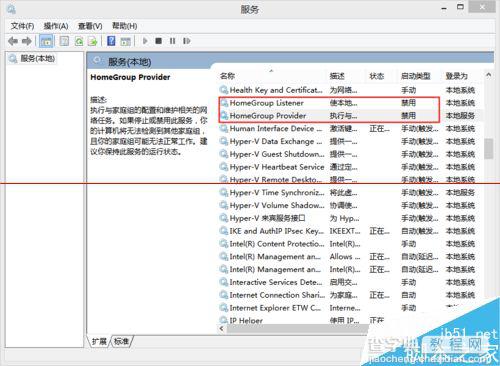Viewport: 500px width, 366px height.
Task: Select the Intel(R) Content Protectio... service
Action: pos(277,244)
